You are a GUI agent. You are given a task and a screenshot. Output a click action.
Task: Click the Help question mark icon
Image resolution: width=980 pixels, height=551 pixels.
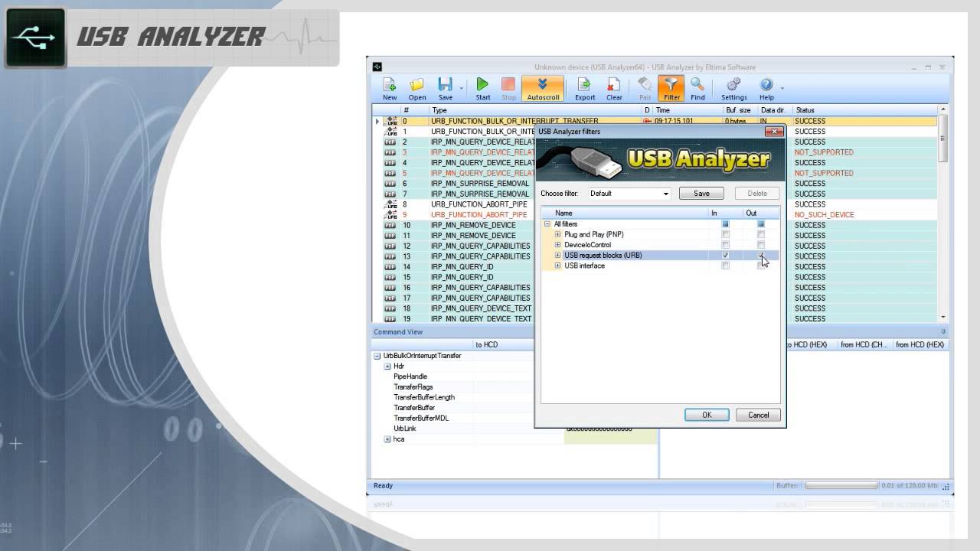pos(766,85)
